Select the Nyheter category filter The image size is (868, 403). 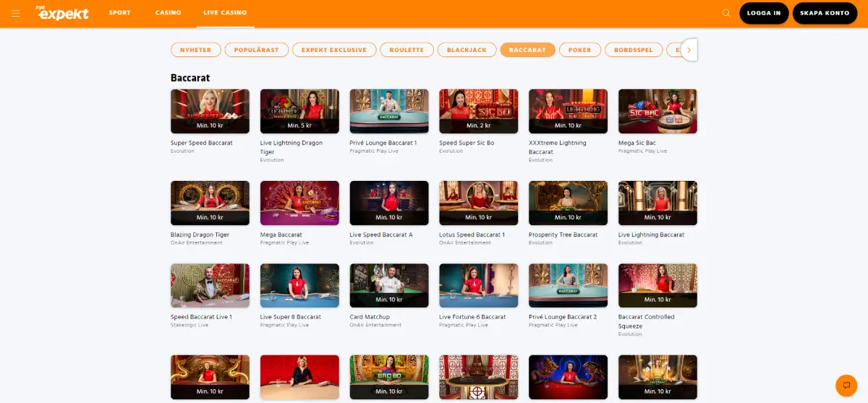coord(196,50)
